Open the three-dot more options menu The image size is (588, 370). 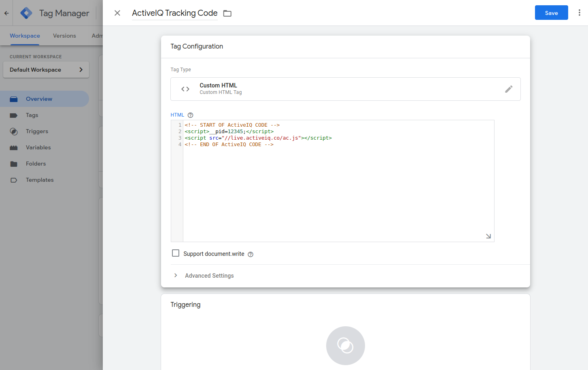[579, 13]
